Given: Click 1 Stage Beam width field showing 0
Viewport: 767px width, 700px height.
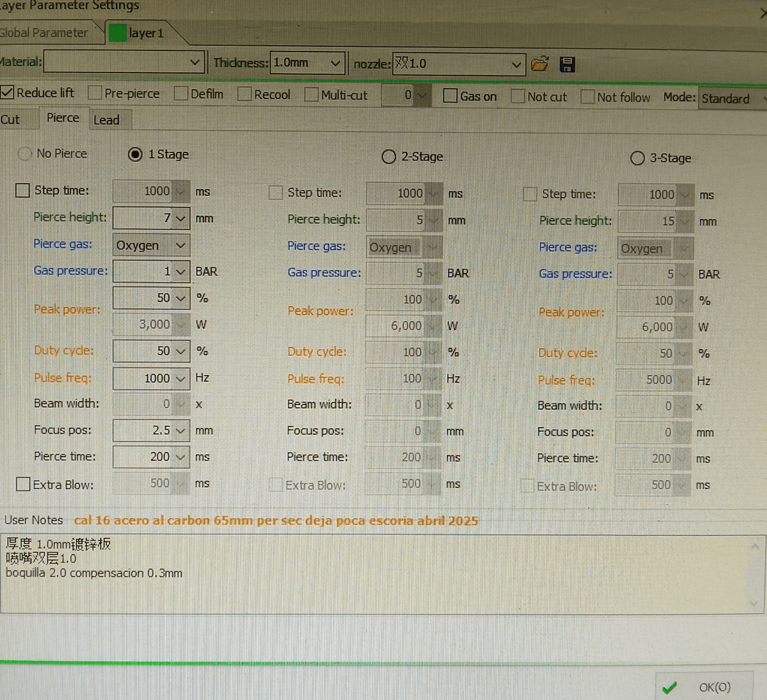Looking at the screenshot, I should [151, 404].
